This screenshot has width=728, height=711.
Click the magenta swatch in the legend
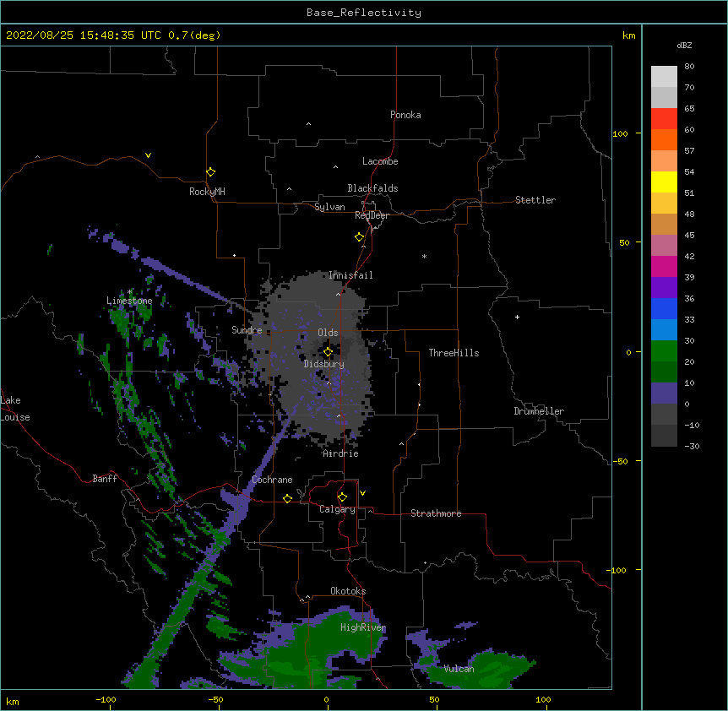coord(664,266)
